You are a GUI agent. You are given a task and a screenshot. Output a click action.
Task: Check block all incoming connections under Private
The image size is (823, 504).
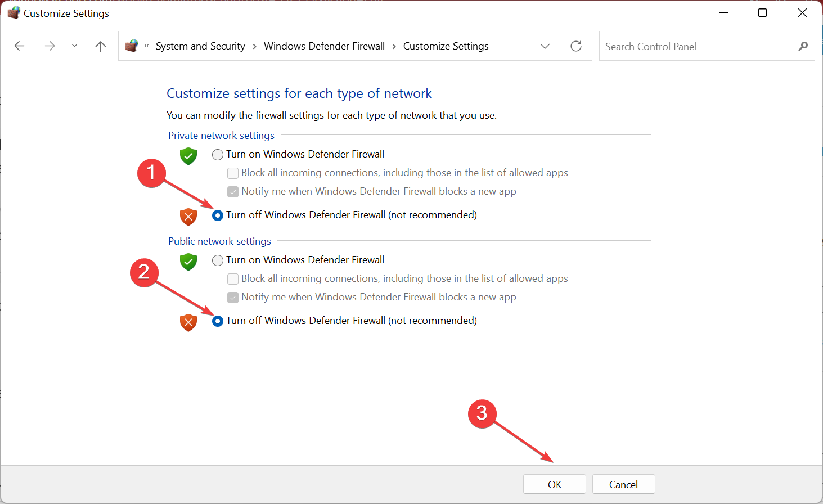[x=233, y=173]
